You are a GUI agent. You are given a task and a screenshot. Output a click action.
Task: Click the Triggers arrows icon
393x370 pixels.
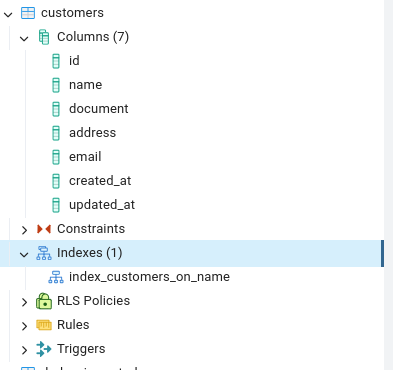click(44, 349)
